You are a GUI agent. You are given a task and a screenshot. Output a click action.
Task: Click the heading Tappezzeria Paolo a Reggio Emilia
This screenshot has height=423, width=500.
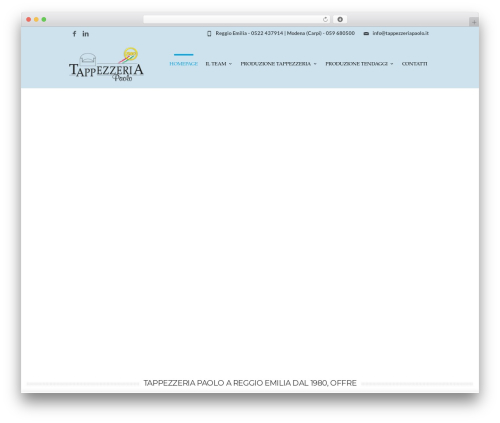point(250,383)
